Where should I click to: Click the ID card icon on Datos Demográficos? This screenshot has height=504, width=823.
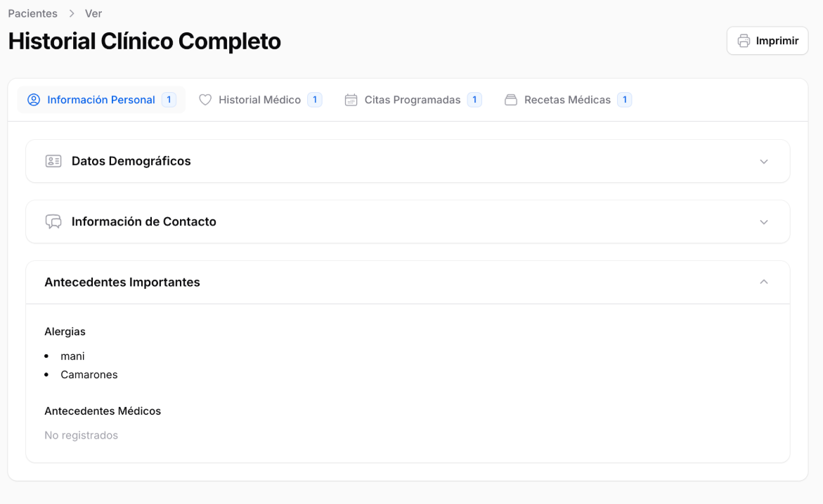click(x=53, y=161)
